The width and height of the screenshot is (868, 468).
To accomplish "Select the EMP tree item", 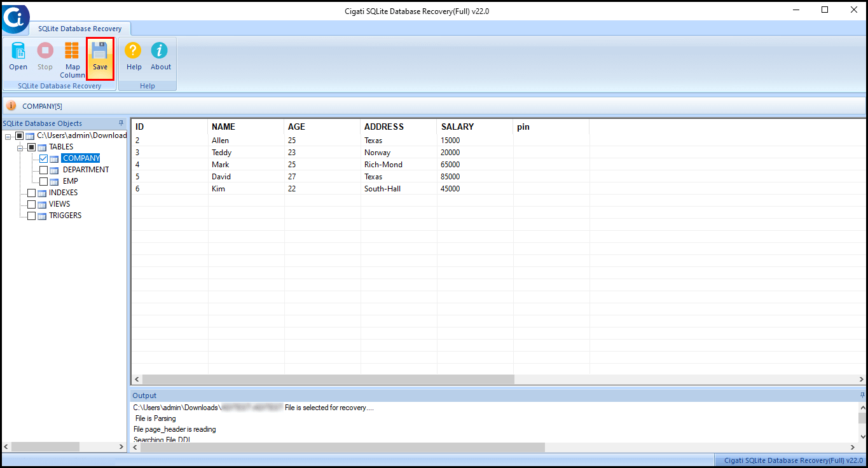I will pyautogui.click(x=71, y=181).
